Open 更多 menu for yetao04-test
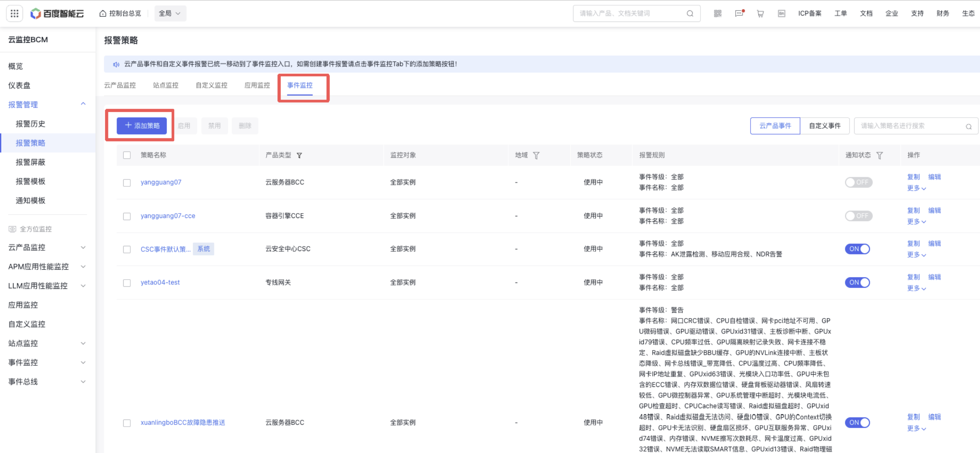 (917, 288)
